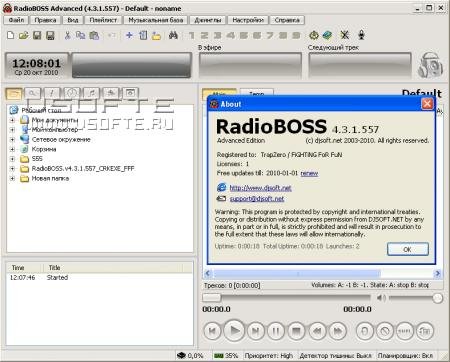Click the second floppy disk save-as icon
450x362 pixels.
pos(50,35)
